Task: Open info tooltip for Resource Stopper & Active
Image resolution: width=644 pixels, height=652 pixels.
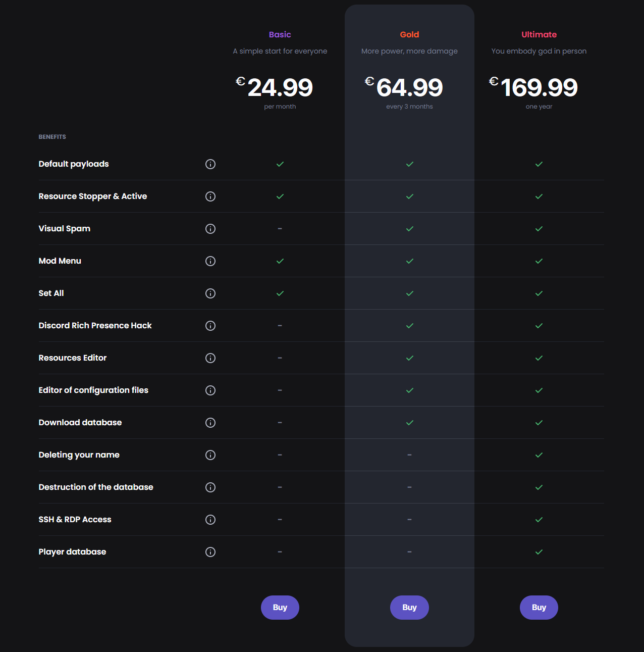Action: click(x=210, y=196)
